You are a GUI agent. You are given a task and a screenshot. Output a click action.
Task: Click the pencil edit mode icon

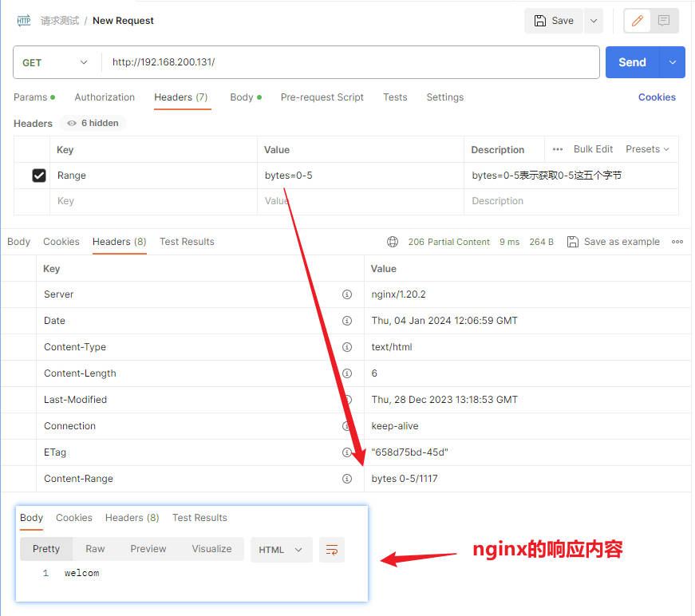tap(637, 21)
